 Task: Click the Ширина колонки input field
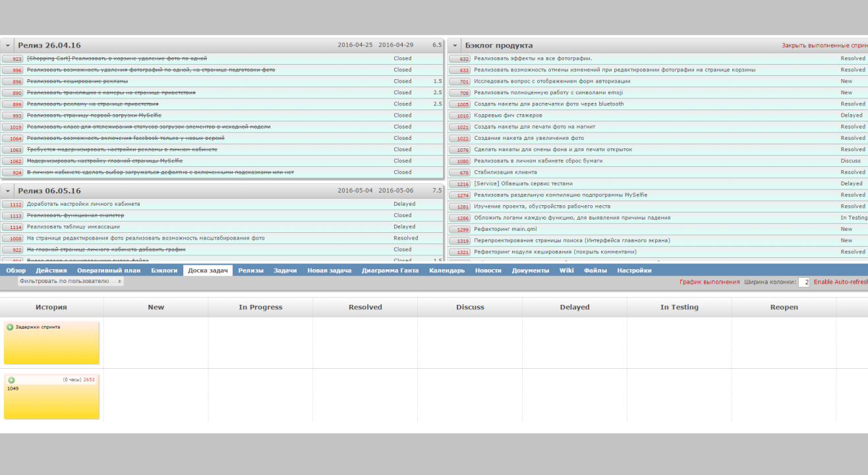tap(804, 282)
